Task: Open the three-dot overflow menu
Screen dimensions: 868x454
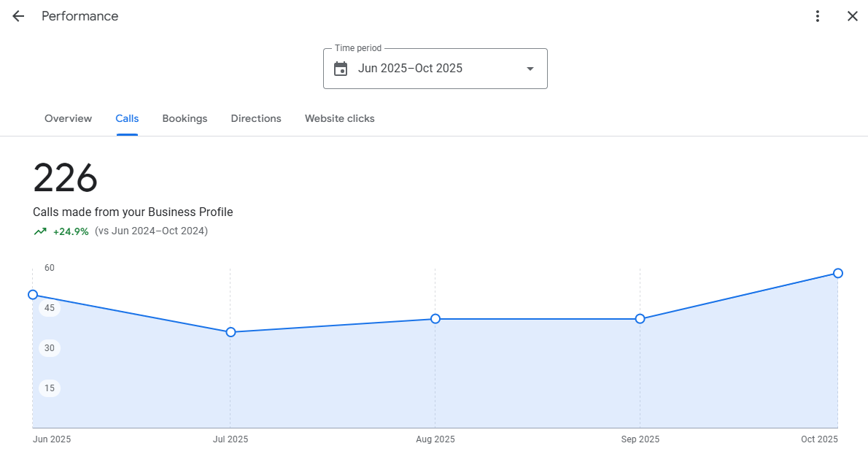Action: pos(818,15)
